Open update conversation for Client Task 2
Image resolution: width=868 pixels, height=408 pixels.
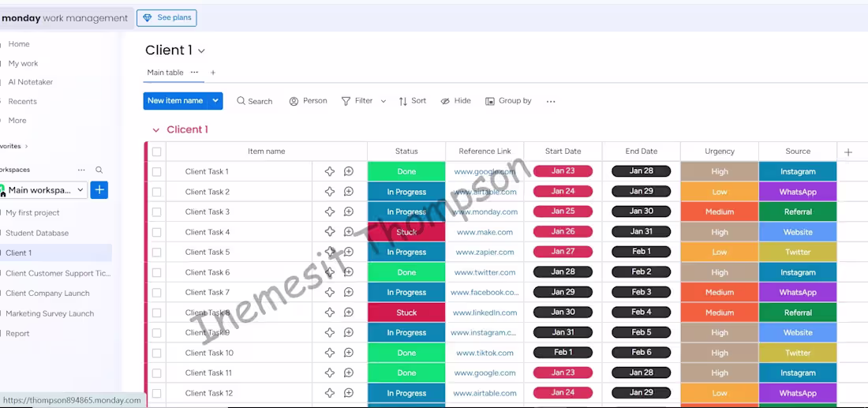point(349,192)
